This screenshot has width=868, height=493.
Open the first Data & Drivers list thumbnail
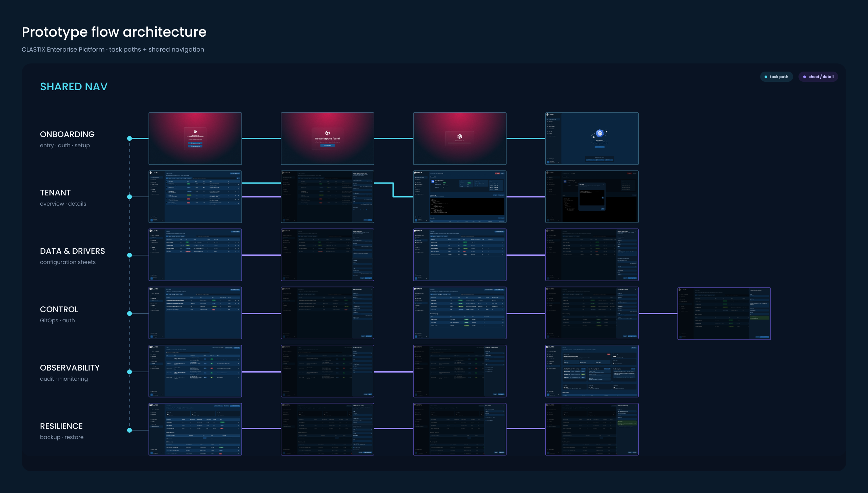195,255
